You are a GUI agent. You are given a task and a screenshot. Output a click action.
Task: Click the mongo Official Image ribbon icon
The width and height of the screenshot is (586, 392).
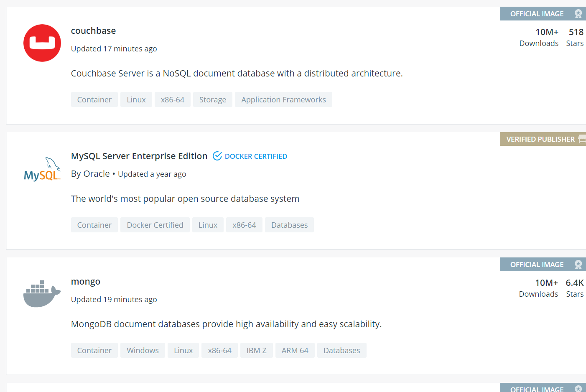(578, 265)
